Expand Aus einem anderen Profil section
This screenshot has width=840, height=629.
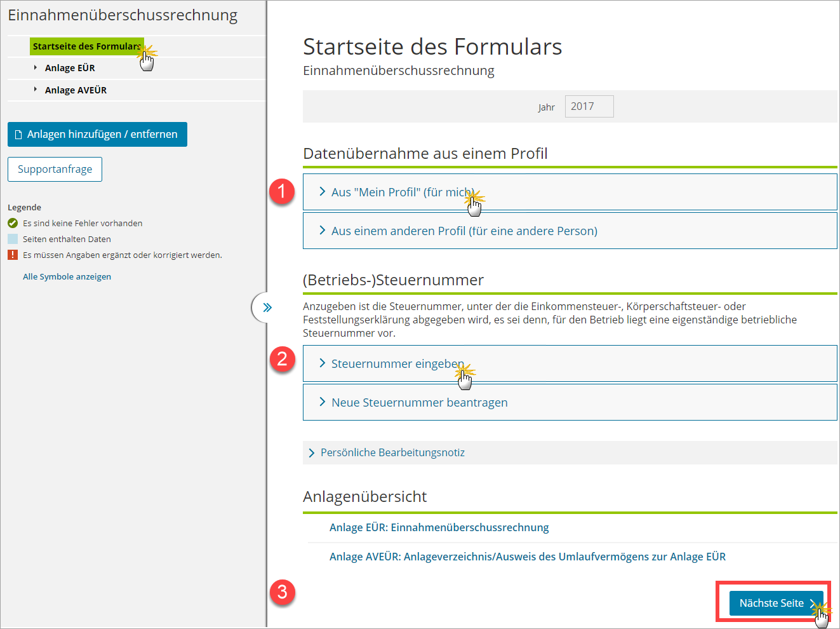point(463,231)
